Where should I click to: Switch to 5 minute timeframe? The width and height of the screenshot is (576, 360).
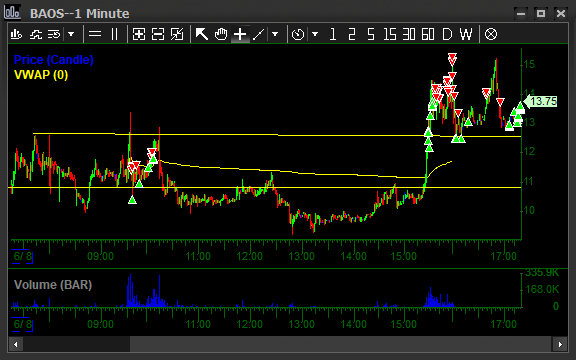click(x=371, y=35)
